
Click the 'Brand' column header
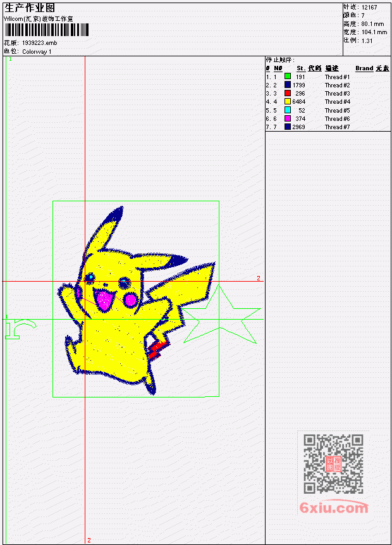364,68
